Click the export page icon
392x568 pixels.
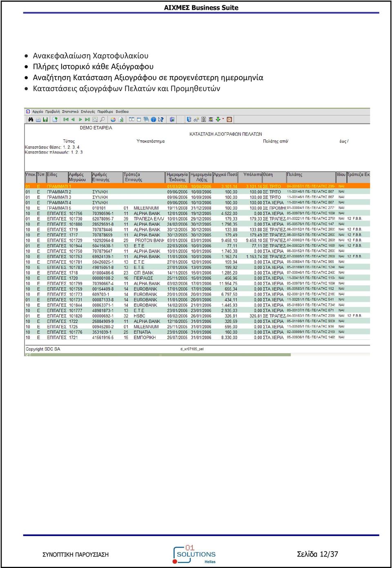(55, 120)
